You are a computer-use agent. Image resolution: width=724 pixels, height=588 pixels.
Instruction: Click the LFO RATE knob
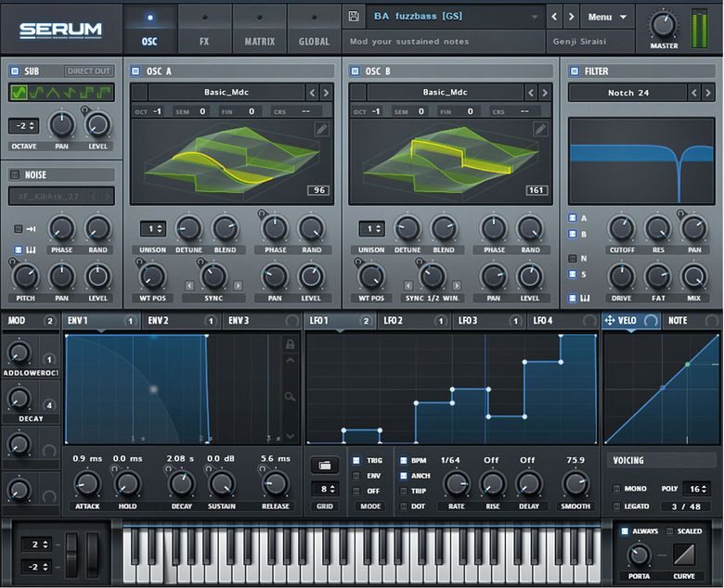coord(456,484)
